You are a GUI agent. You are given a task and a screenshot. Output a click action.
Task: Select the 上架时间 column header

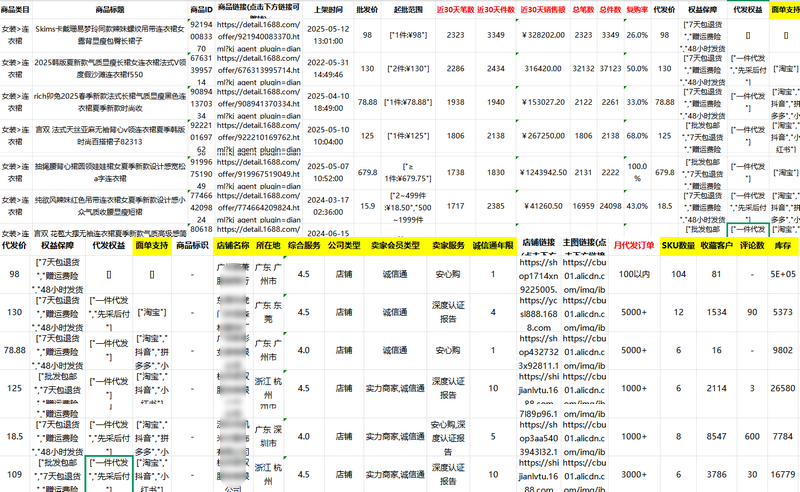pos(329,9)
